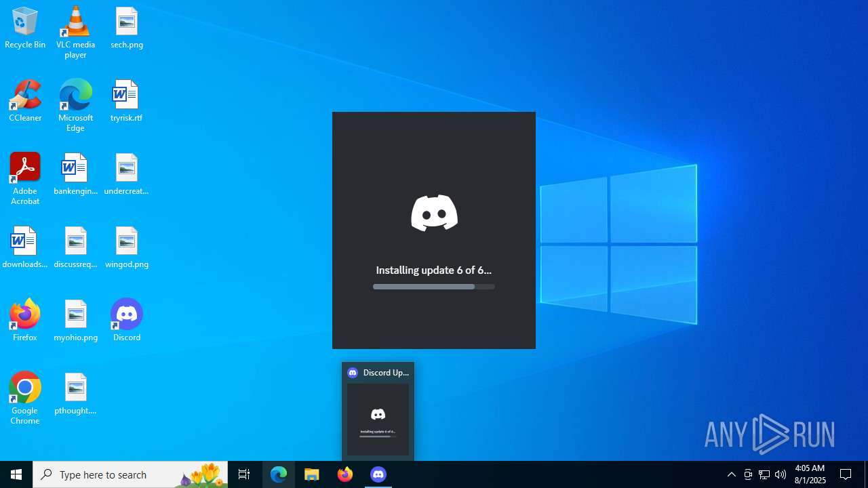This screenshot has width=868, height=488.
Task: Open Adobe Acrobat desktop shortcut
Action: [x=25, y=179]
